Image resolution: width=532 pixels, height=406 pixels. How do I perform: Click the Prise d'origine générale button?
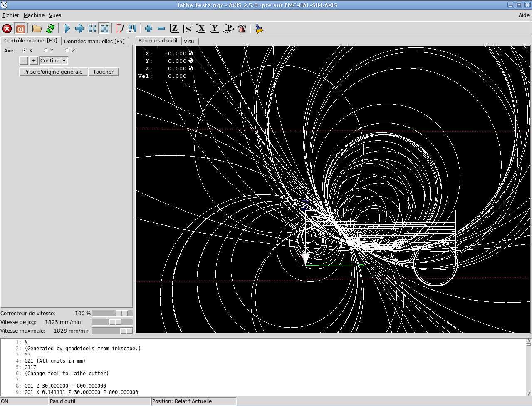(53, 72)
